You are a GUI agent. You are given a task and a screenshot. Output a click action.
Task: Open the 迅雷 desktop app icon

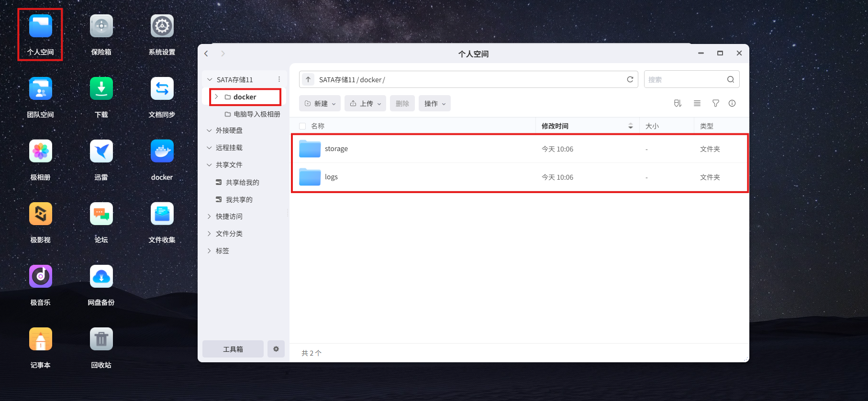101,152
